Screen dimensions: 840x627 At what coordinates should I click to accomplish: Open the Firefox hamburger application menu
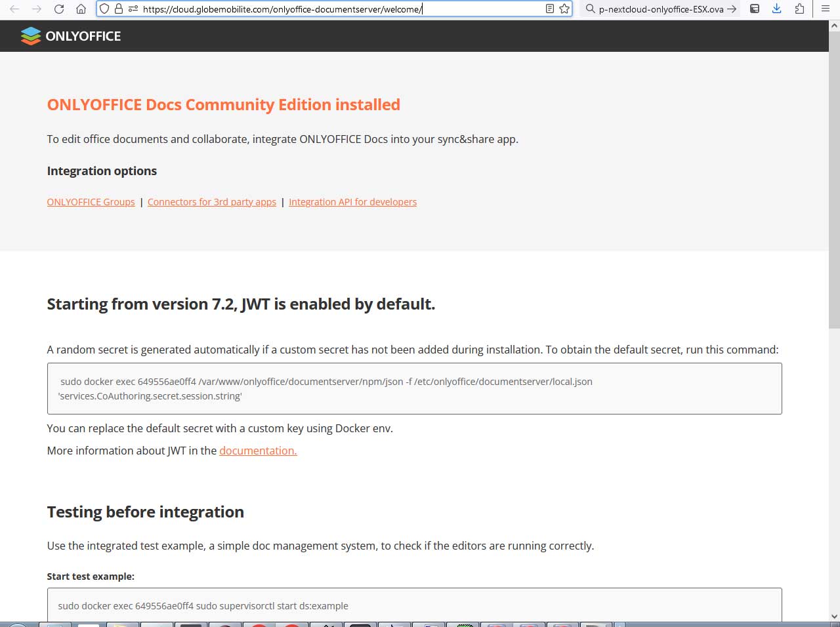[826, 9]
